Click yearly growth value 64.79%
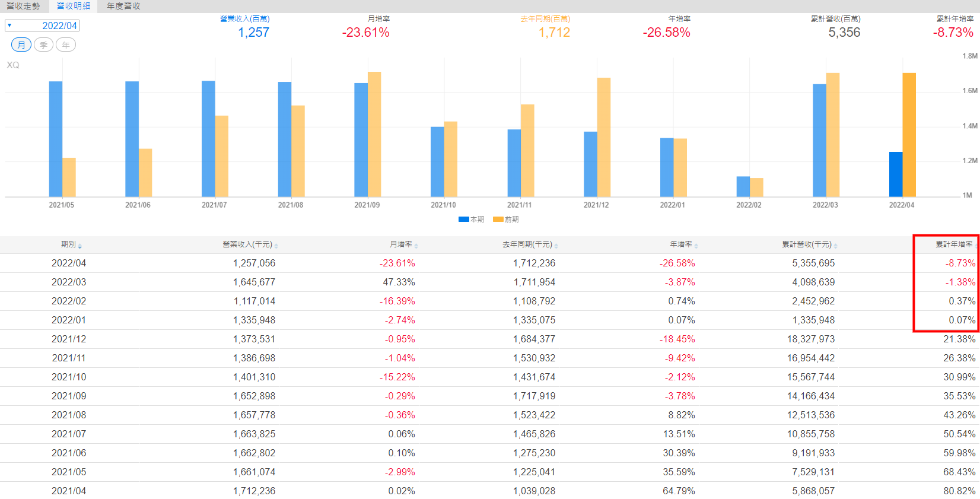 point(679,491)
